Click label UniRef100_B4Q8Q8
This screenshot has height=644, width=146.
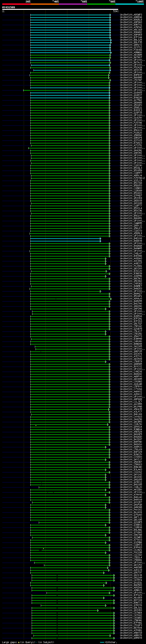[x=131, y=246]
